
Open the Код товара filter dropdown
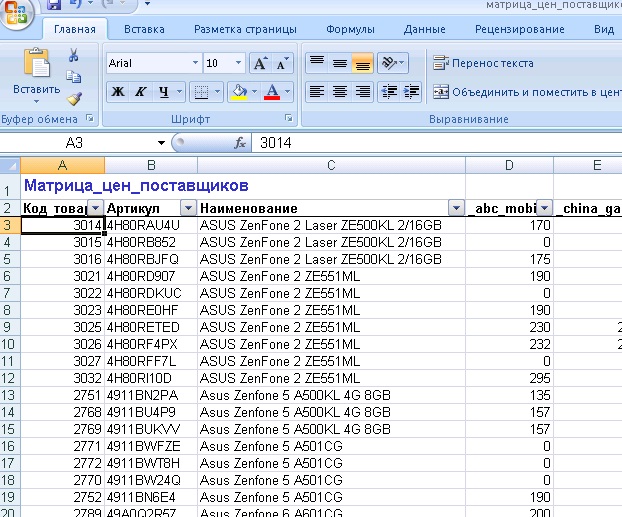[x=96, y=208]
